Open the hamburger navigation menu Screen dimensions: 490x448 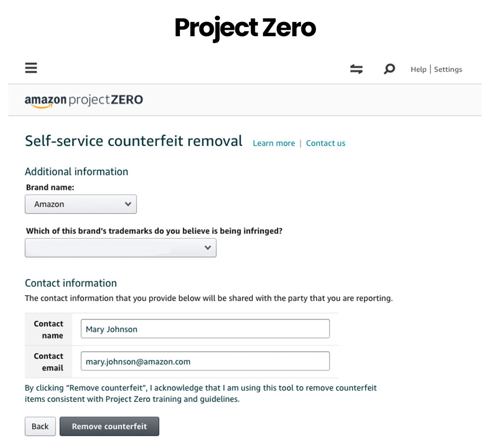[x=31, y=68]
